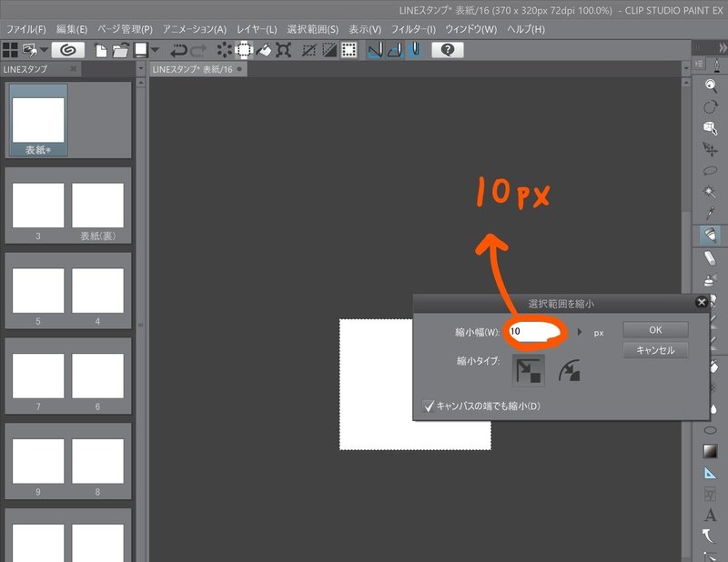Screen dimensions: 728x562
Task: Click Clear Outside Selection toolbar icon
Action: (x=244, y=50)
